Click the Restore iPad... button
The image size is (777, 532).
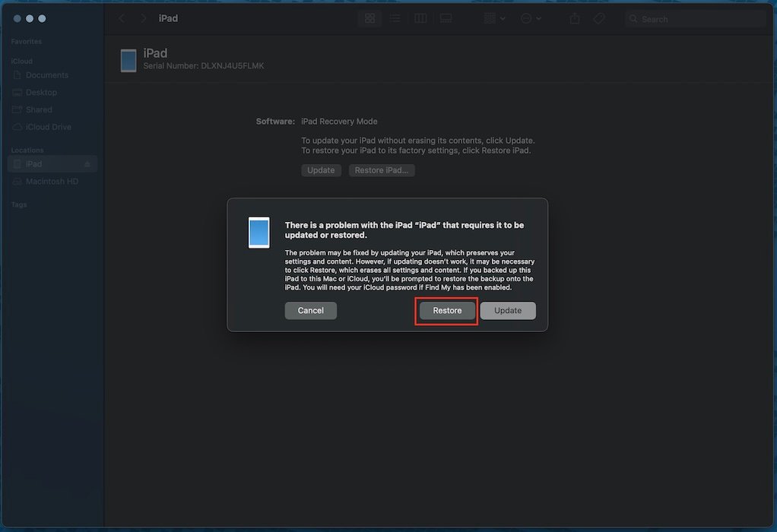pyautogui.click(x=382, y=170)
